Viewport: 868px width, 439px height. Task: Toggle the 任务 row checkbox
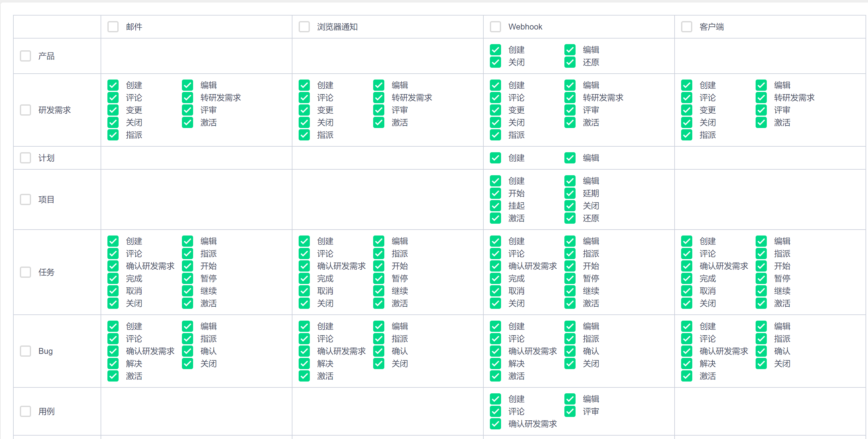coord(25,272)
